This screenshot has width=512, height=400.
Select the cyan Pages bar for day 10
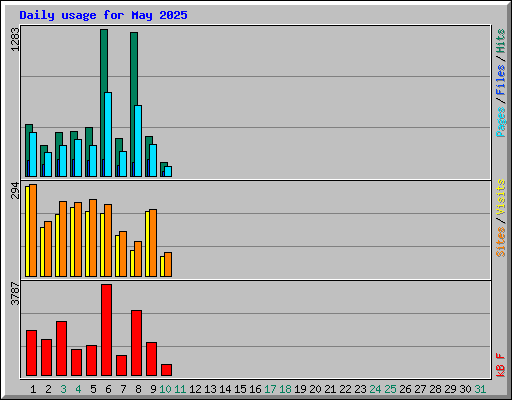coord(168,171)
